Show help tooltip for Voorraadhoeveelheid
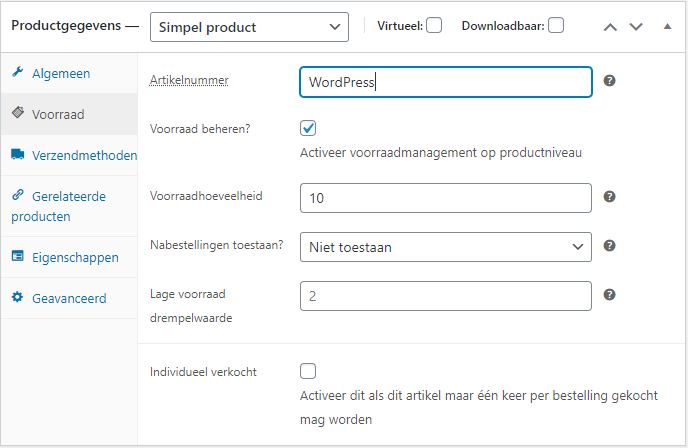688x448 pixels. [x=609, y=197]
